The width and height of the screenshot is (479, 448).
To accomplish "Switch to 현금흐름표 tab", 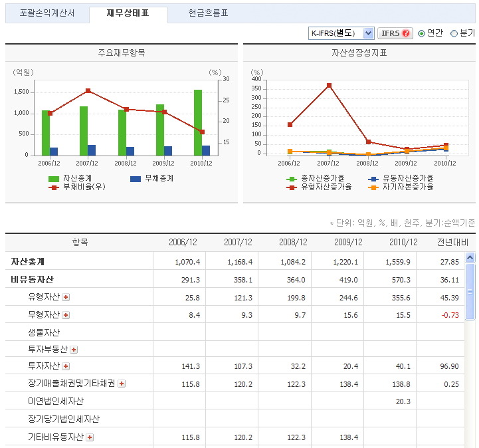I will (x=208, y=13).
